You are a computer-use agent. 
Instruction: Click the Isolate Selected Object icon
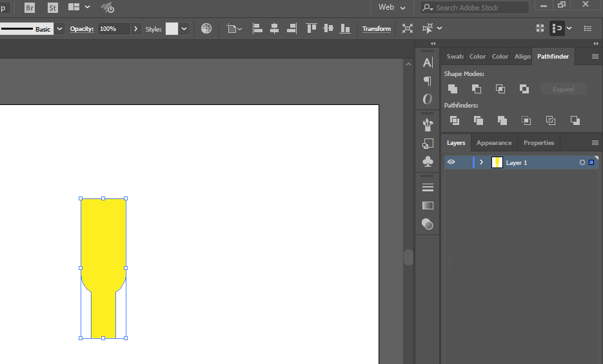tap(408, 28)
